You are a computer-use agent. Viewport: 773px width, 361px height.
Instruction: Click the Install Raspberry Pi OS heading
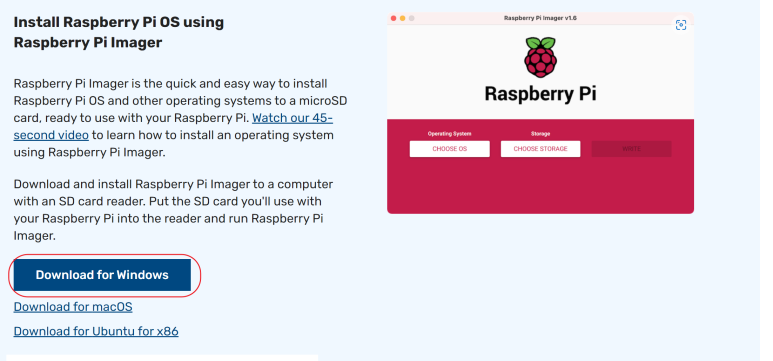tap(119, 32)
